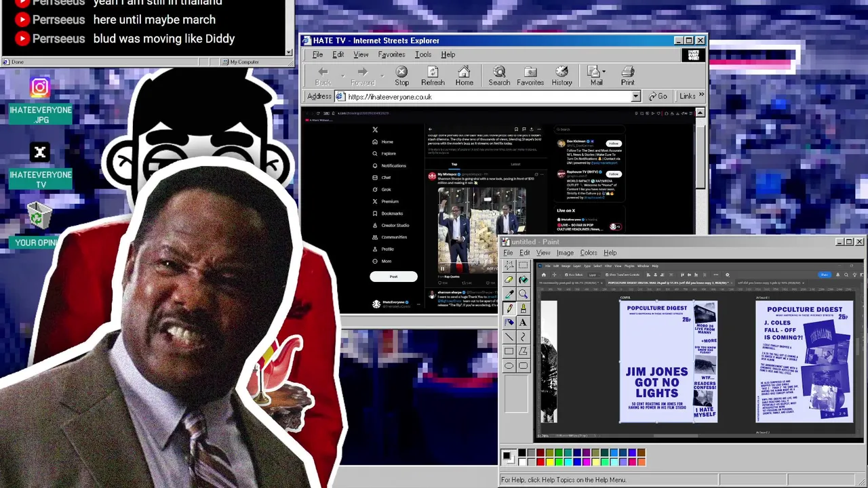
Task: Click the Refresh icon in browser toolbar
Action: click(433, 75)
